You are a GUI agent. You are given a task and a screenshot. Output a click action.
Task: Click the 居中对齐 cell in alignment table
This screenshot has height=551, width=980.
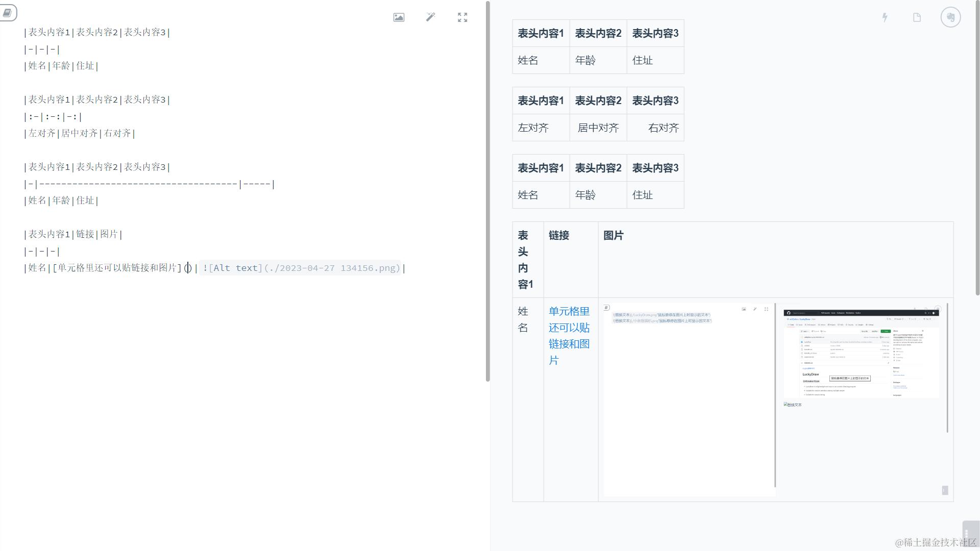pyautogui.click(x=598, y=128)
